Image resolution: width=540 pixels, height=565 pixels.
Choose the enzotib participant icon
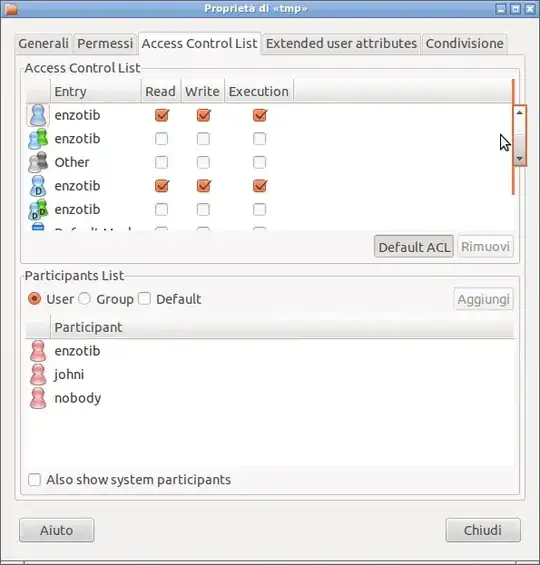38,351
